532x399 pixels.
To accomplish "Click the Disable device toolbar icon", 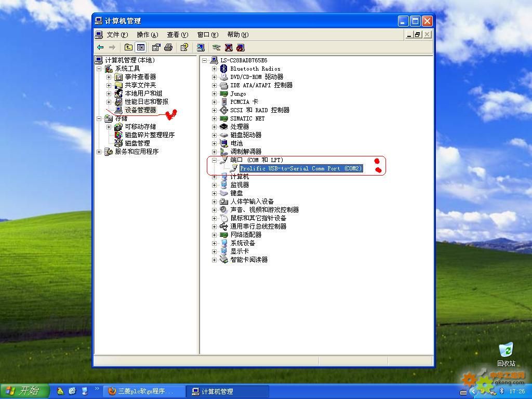I will click(240, 47).
